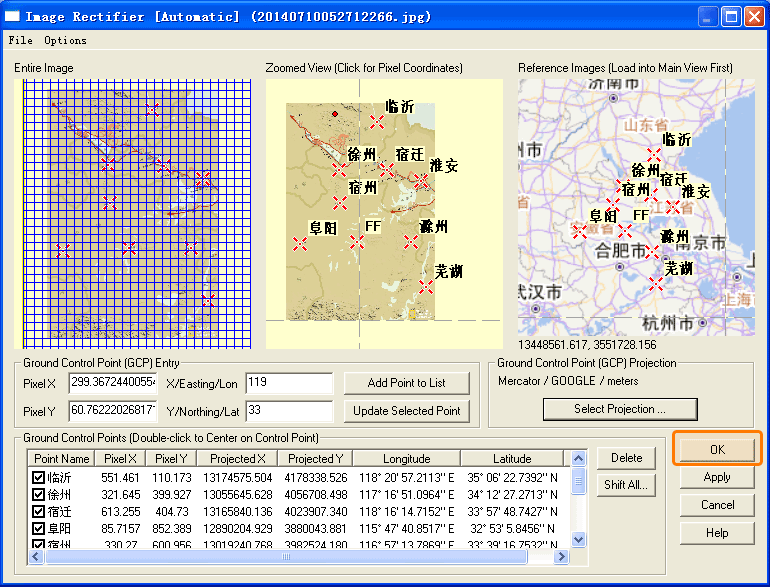Viewport: 770px width, 587px height.
Task: Click the Projected X column header
Action: [x=237, y=459]
